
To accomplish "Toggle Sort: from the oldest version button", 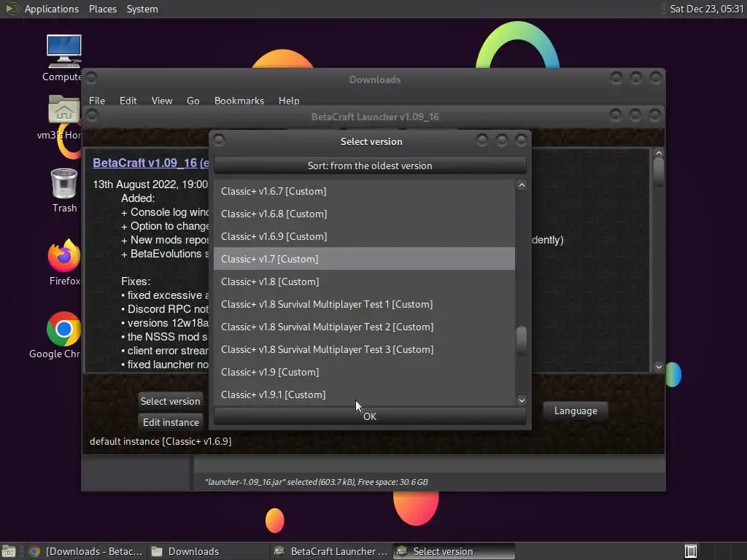I will point(370,166).
